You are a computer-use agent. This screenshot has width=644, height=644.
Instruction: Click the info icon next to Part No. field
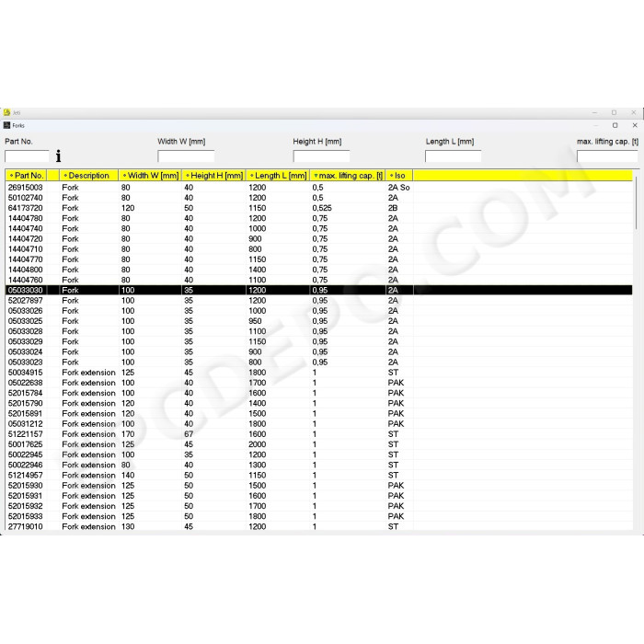[58, 155]
